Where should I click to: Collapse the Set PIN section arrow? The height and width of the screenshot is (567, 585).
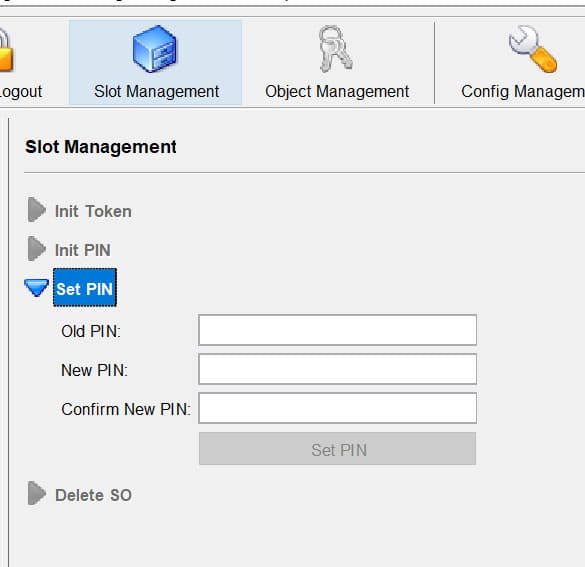coord(36,288)
